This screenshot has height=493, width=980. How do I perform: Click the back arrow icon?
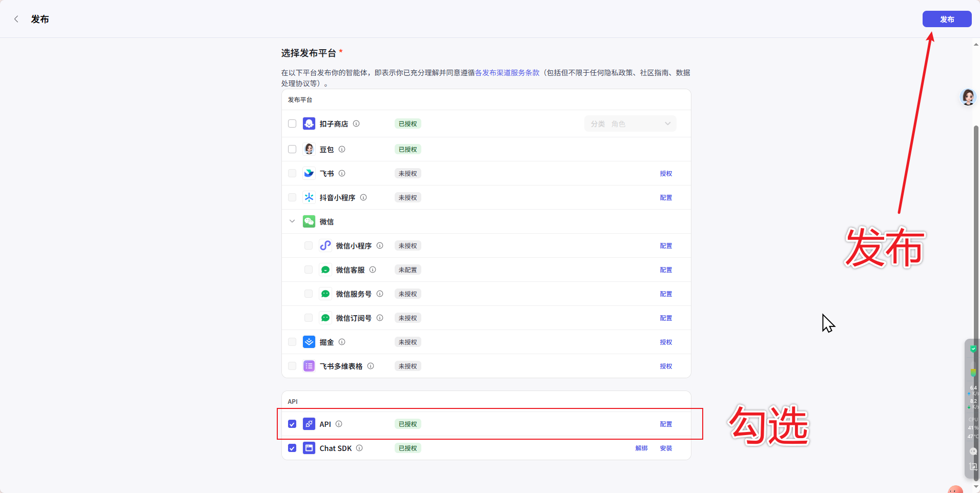(x=16, y=19)
